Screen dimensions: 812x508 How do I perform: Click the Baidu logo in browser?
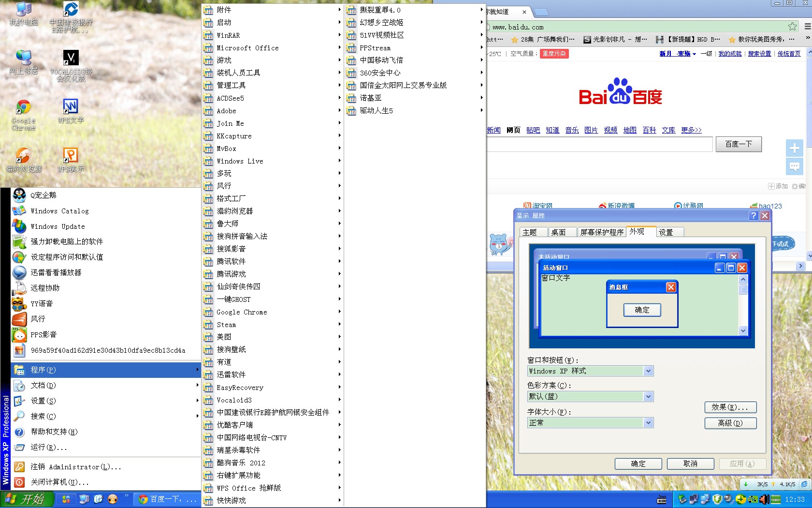[620, 92]
